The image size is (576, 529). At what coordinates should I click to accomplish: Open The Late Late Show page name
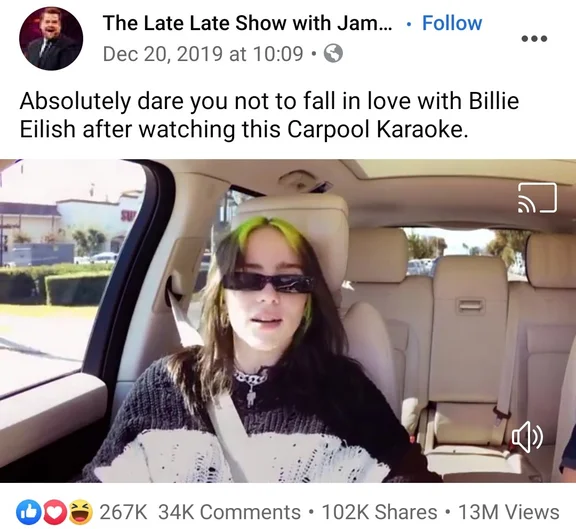pos(247,23)
